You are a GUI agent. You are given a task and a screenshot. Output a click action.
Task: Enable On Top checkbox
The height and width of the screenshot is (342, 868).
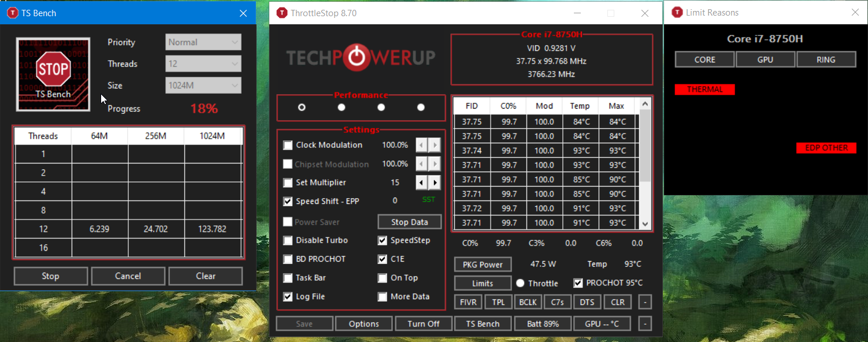click(x=383, y=278)
